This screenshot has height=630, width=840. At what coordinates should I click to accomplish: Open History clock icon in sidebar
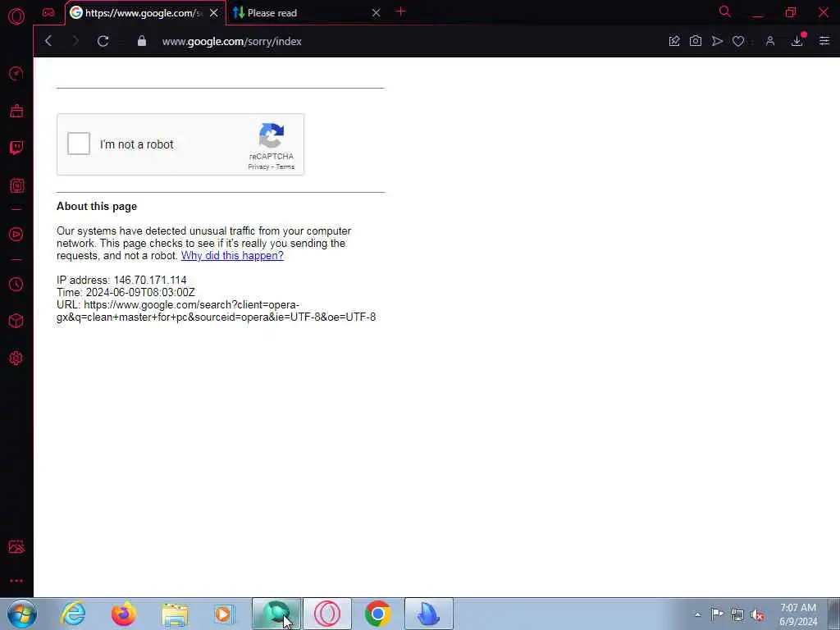point(16,284)
